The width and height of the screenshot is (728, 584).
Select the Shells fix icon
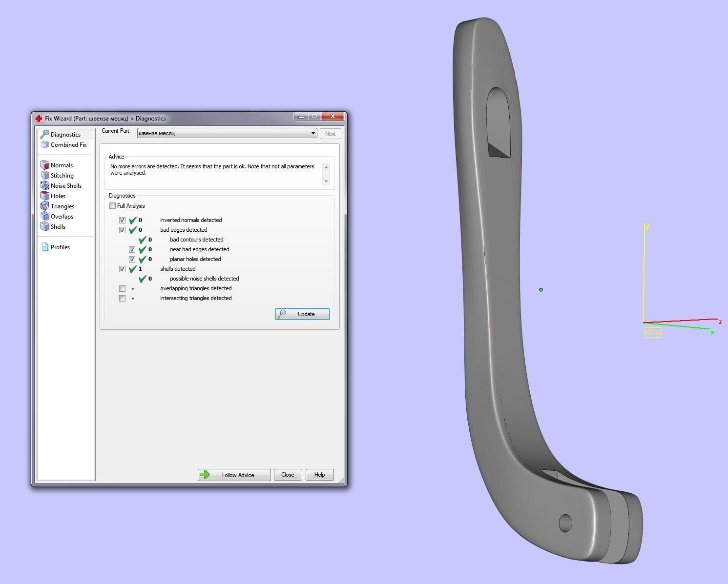[x=45, y=226]
